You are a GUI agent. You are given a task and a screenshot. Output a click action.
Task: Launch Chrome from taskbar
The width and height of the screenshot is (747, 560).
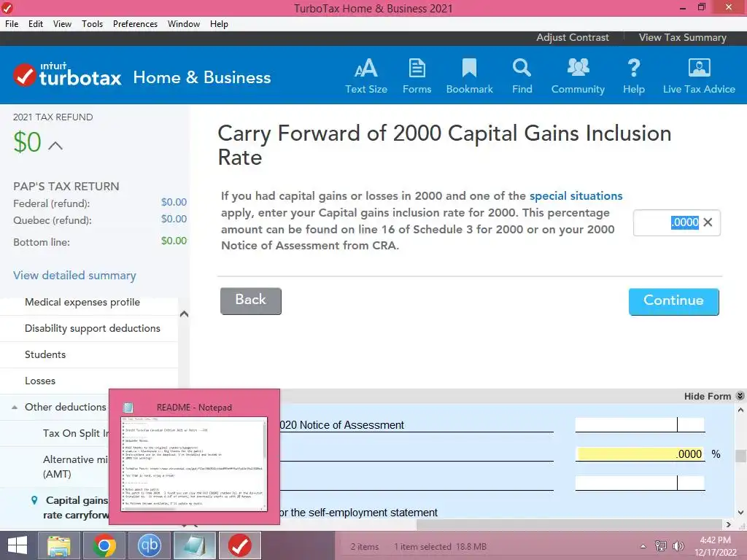coord(104,545)
